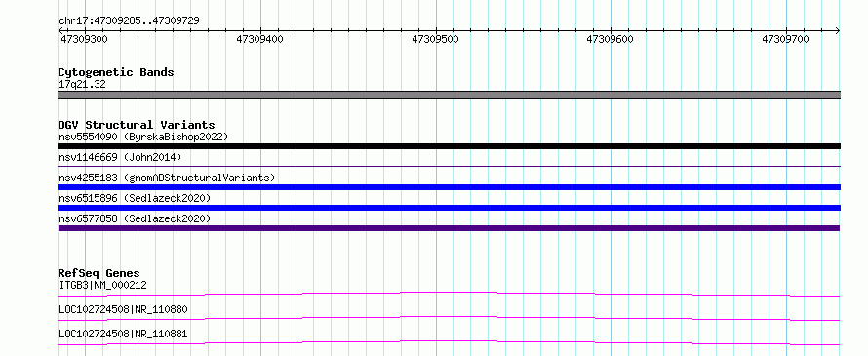Open variant nsv1146669 (John2014) label
Viewport: 868px width, 356px height.
click(x=120, y=157)
